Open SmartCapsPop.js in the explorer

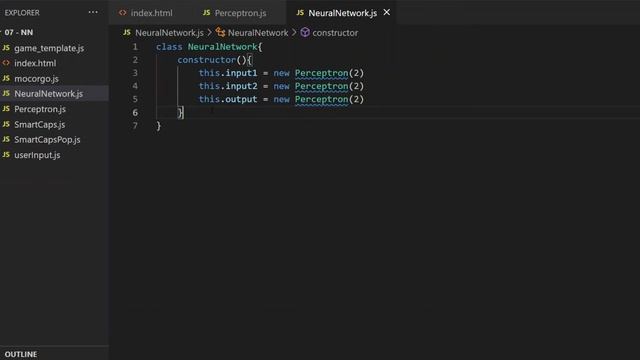point(47,140)
